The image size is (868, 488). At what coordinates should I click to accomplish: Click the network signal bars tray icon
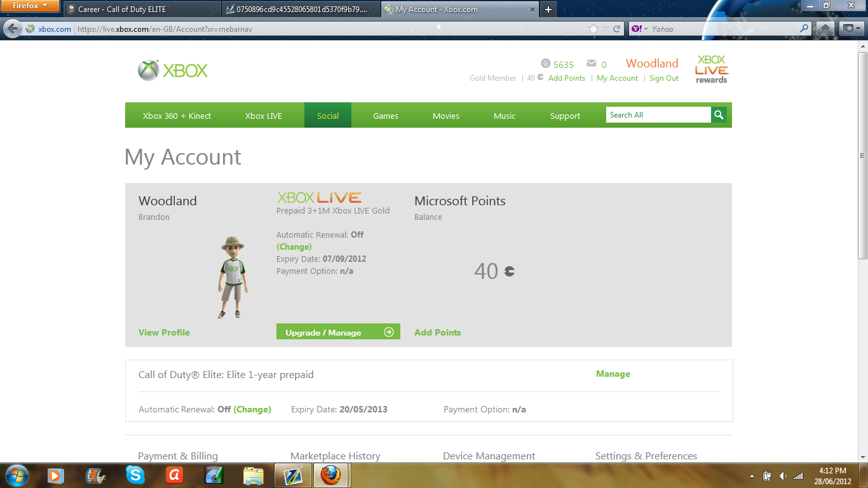[799, 475]
